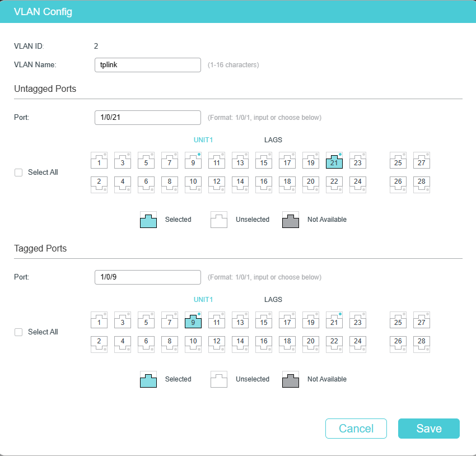This screenshot has width=476, height=456.
Task: Select port 21 icon under Tagged Ports
Action: tap(334, 320)
